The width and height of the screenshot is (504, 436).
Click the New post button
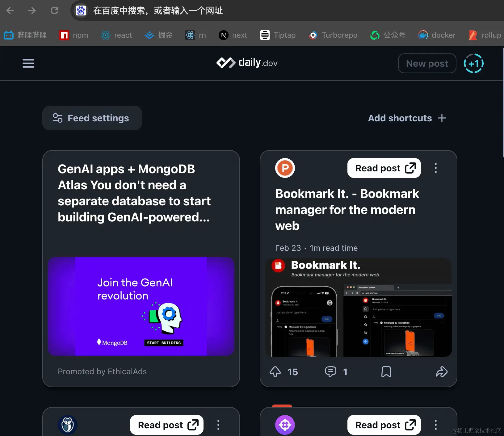(x=427, y=63)
